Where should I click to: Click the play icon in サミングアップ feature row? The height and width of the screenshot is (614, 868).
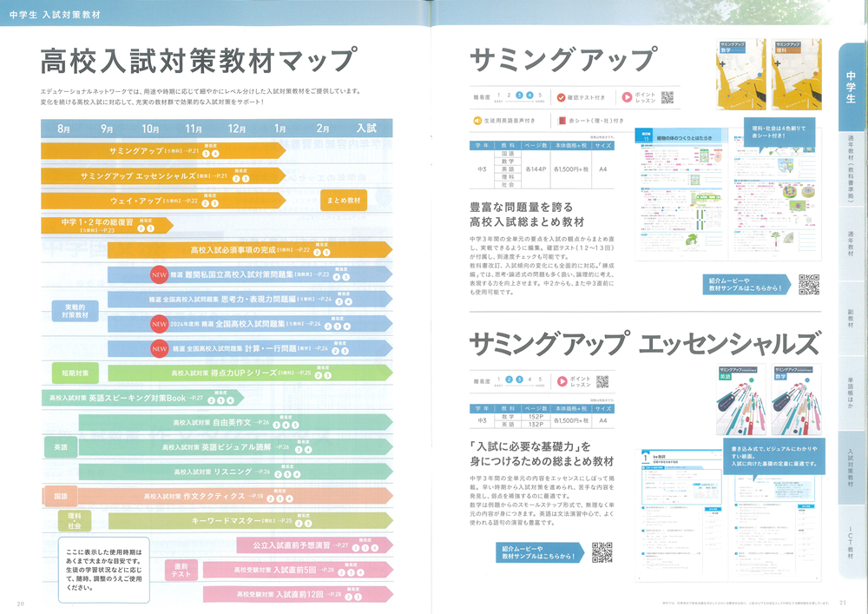click(x=627, y=97)
